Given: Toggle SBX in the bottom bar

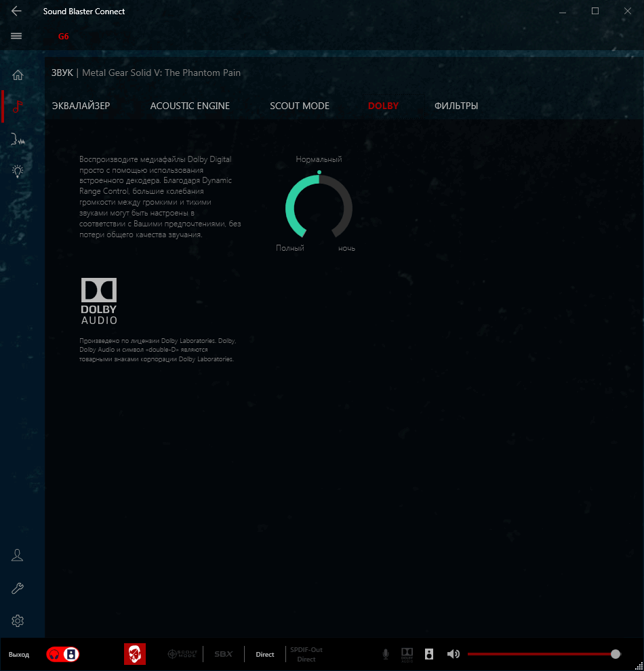Looking at the screenshot, I should [224, 654].
